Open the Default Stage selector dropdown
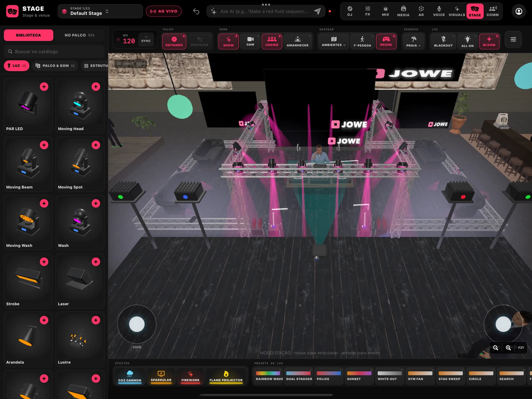Viewport: 532px width, 399px height. 100,11
